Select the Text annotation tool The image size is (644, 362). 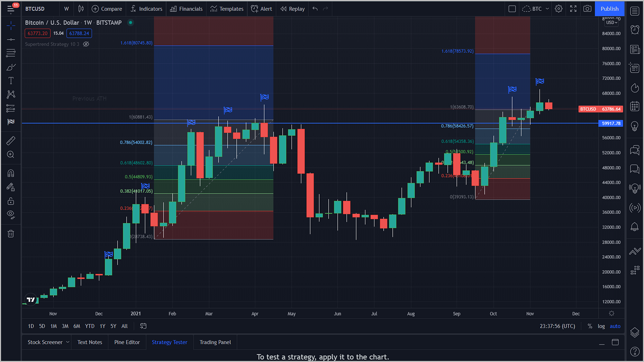(x=11, y=81)
